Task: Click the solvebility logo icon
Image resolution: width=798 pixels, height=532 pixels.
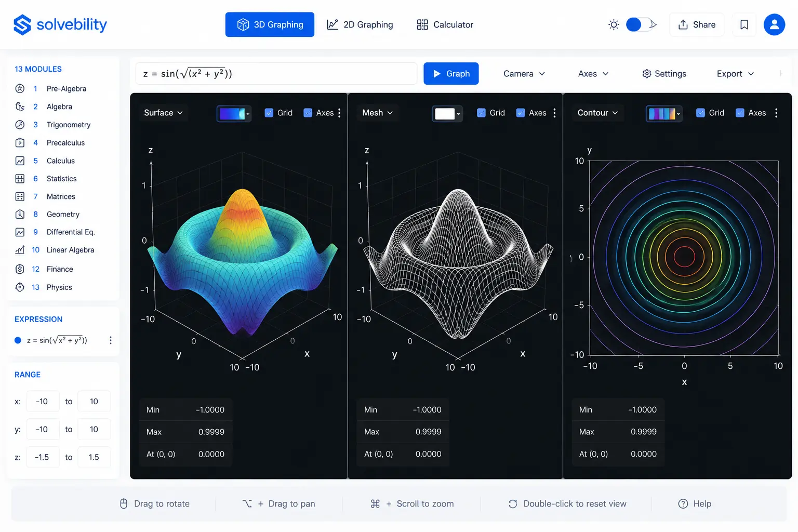Action: (x=22, y=24)
